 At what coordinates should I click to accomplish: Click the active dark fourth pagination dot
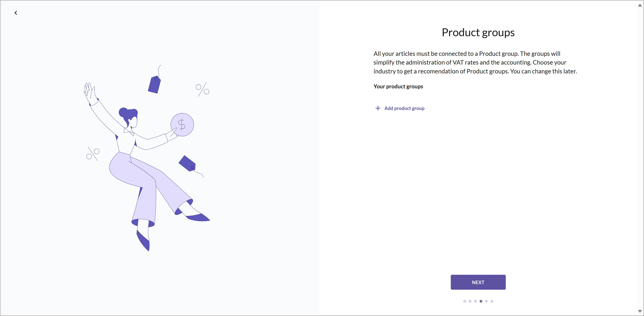tap(481, 301)
